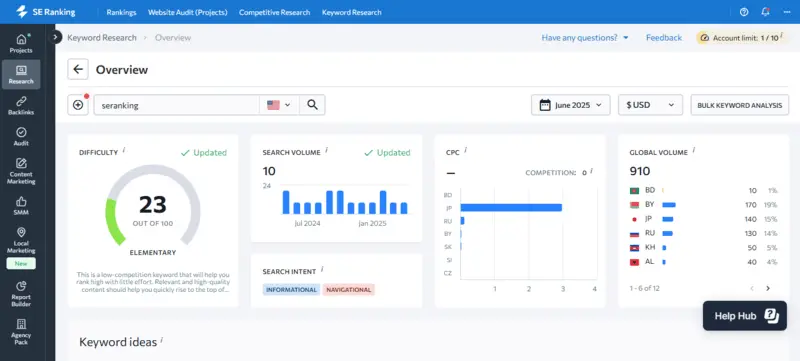This screenshot has height=361, width=800.
Task: Click the RU row in Global Volume
Action: coord(704,234)
